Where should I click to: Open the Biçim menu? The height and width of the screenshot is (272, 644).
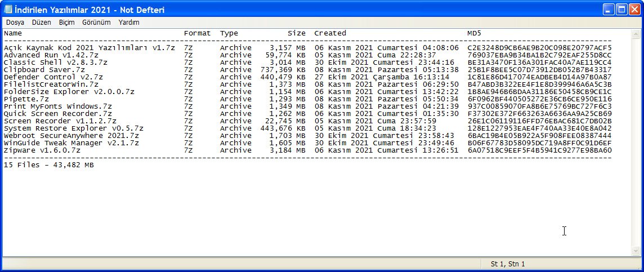point(66,23)
